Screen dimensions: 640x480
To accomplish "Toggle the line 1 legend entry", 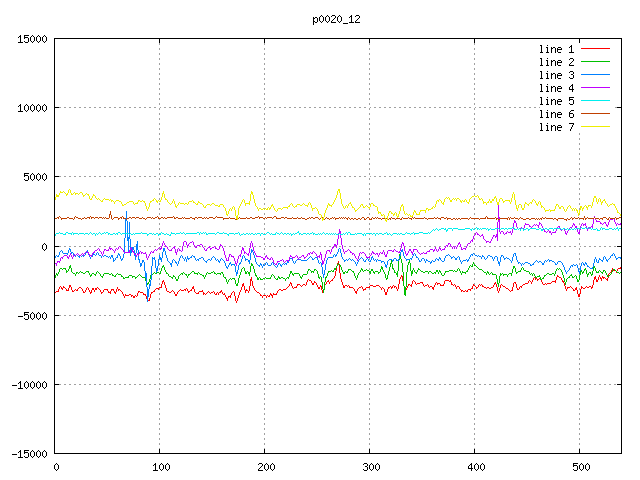I will point(556,49).
